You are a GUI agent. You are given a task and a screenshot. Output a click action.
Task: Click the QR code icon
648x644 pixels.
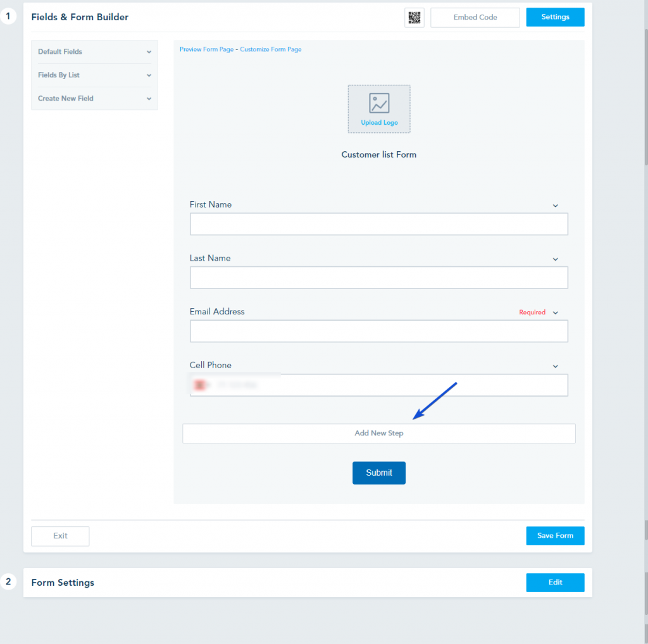[x=414, y=17]
